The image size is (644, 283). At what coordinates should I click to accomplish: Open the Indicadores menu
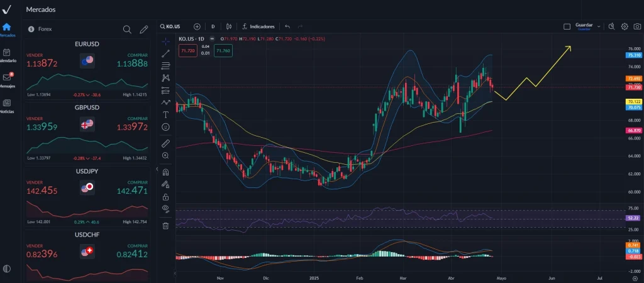coord(258,26)
